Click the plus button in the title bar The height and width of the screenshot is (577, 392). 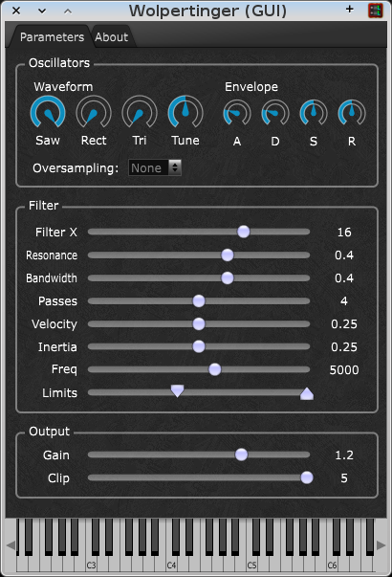coord(350,10)
